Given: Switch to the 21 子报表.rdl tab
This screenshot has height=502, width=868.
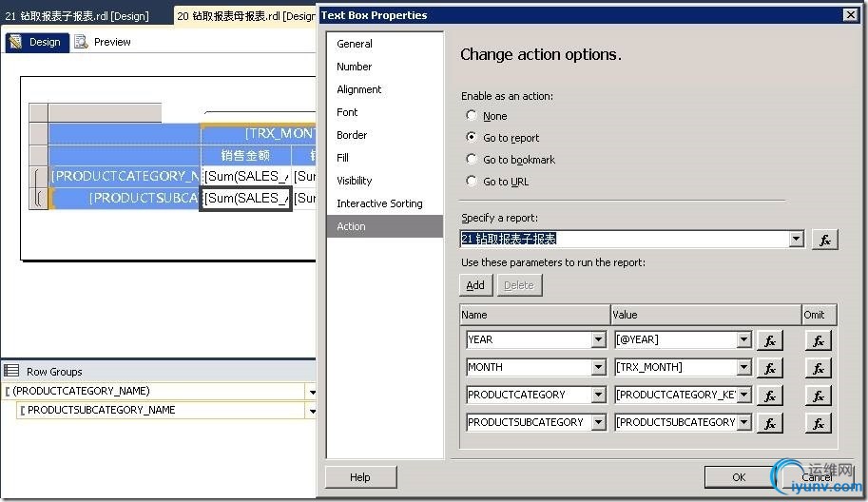Looking at the screenshot, I should click(x=77, y=16).
